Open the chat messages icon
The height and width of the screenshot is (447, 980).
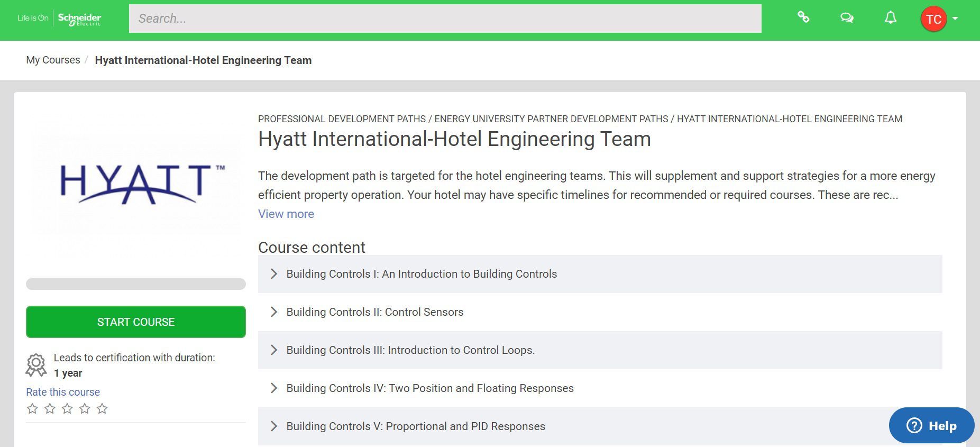tap(847, 18)
